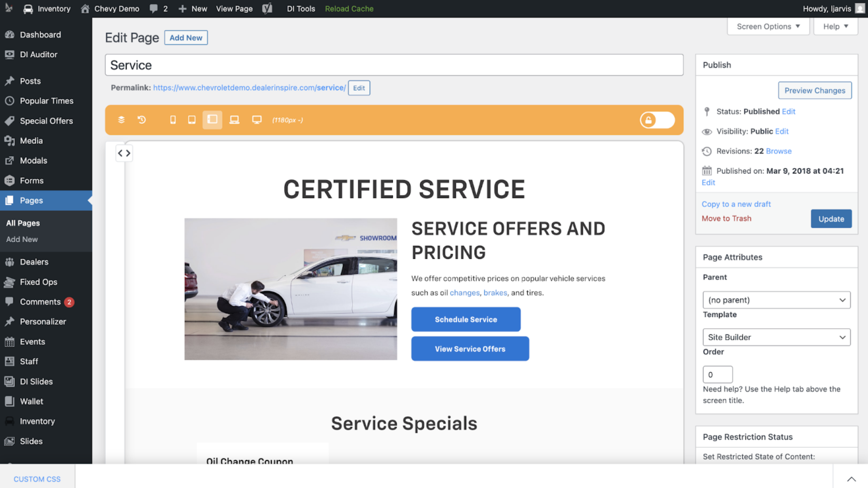Viewport: 868px width, 488px height.
Task: Open Special Offers menu item
Action: [x=46, y=121]
